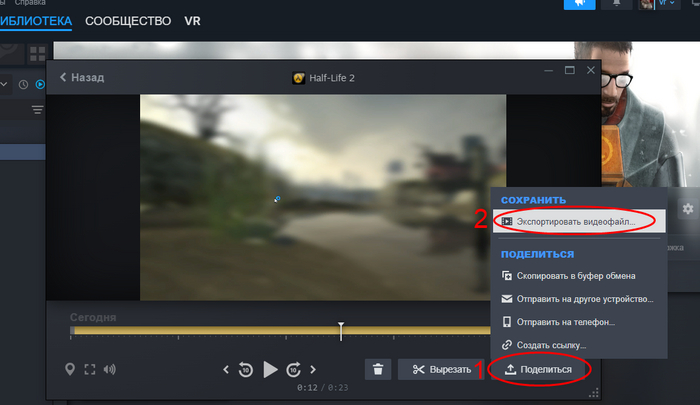Click the 0:12 / 0:23 time readout
700x405 pixels.
pyautogui.click(x=322, y=388)
